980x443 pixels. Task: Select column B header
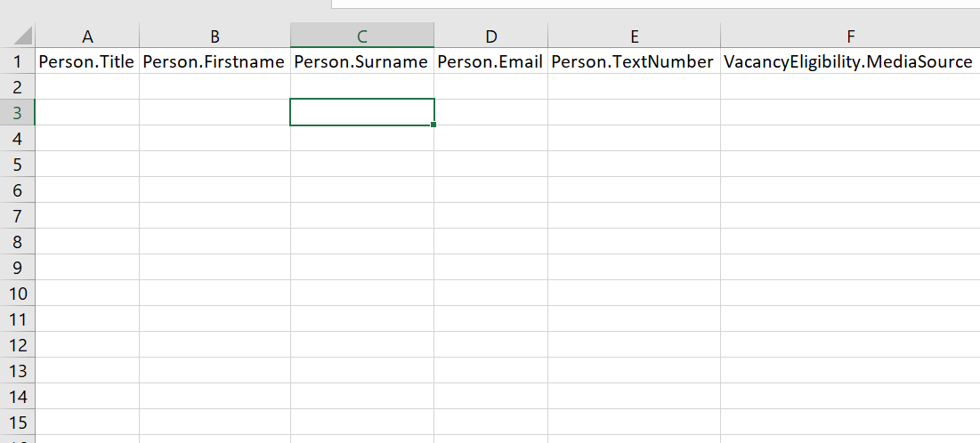click(215, 36)
